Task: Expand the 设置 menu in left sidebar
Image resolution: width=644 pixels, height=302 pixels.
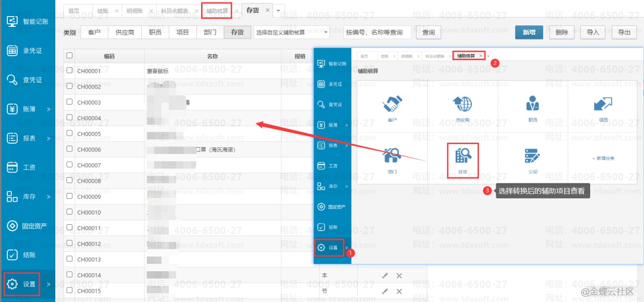Action: tap(28, 284)
